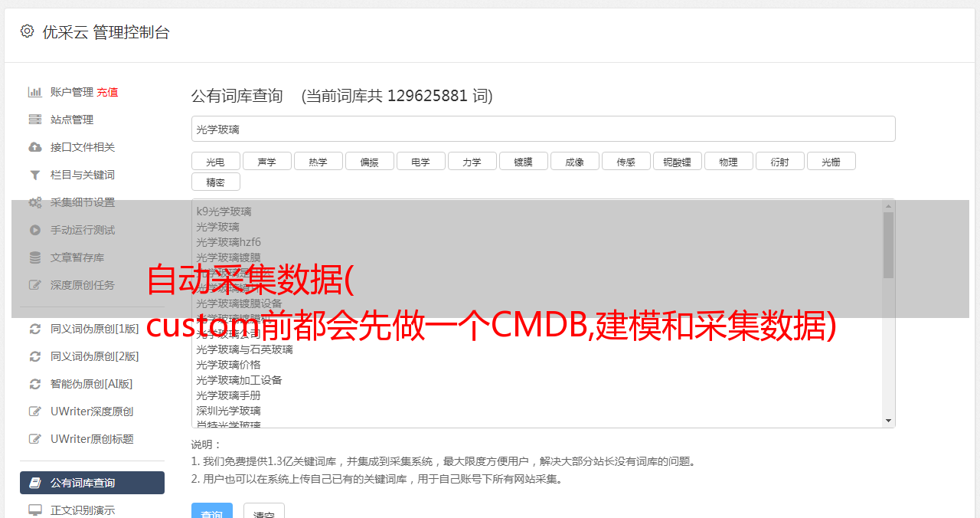Click the server icon next to 站点管理
The image size is (980, 518).
point(34,120)
